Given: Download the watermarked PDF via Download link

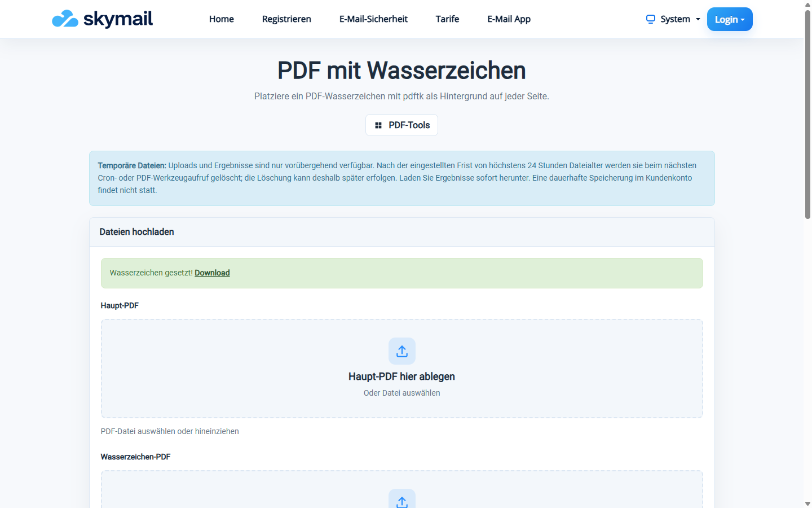Looking at the screenshot, I should pyautogui.click(x=212, y=273).
